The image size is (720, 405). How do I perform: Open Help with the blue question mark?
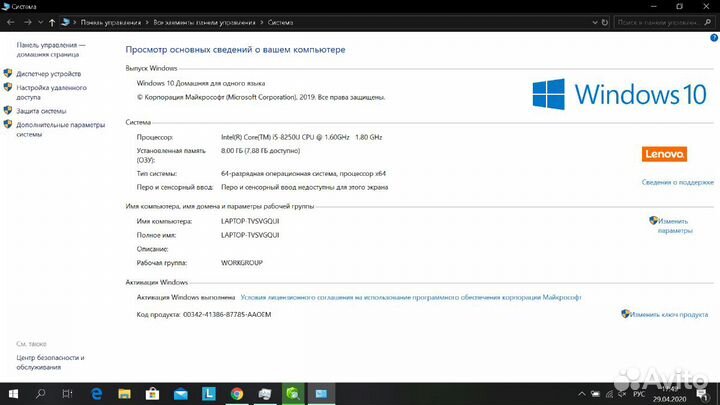click(714, 38)
